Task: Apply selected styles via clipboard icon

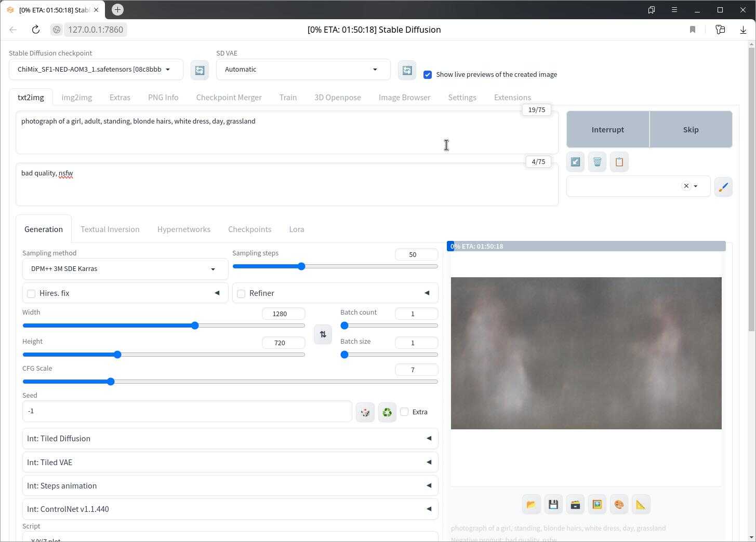Action: coord(619,162)
